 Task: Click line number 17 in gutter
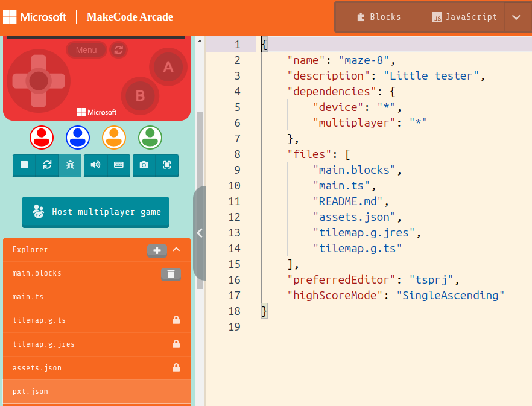pyautogui.click(x=235, y=296)
